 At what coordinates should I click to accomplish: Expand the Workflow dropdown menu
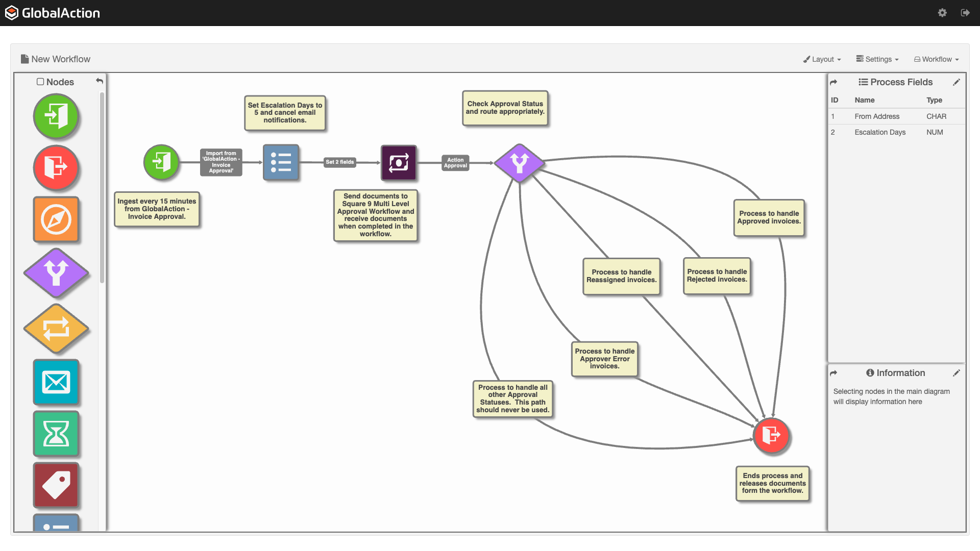pyautogui.click(x=936, y=59)
